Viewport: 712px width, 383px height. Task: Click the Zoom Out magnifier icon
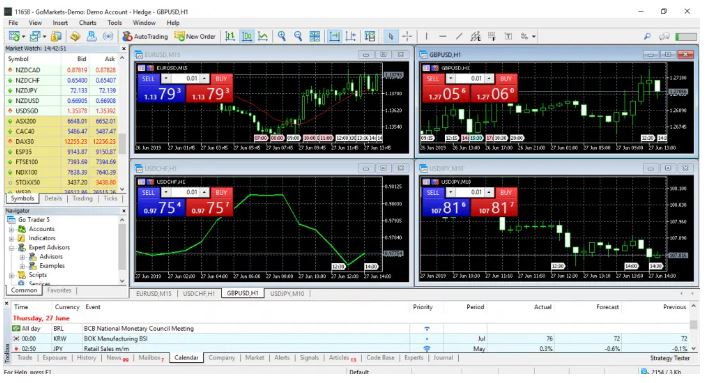(x=298, y=36)
